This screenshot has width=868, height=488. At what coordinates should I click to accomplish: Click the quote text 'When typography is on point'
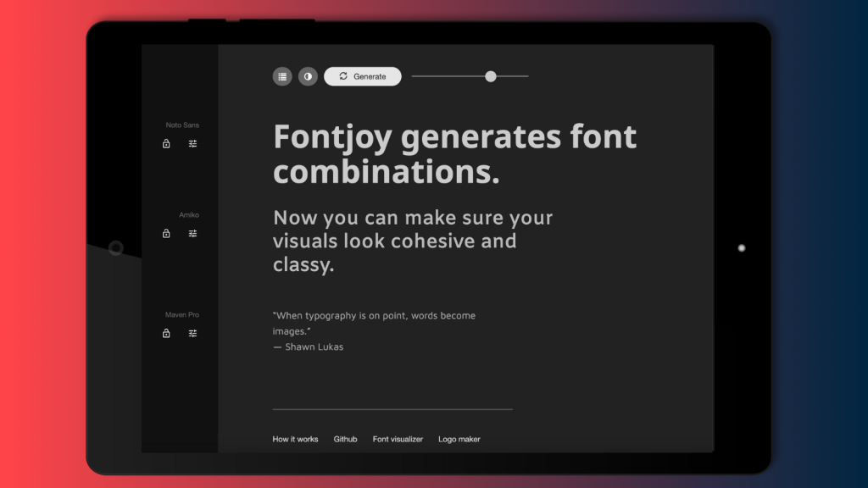click(341, 316)
